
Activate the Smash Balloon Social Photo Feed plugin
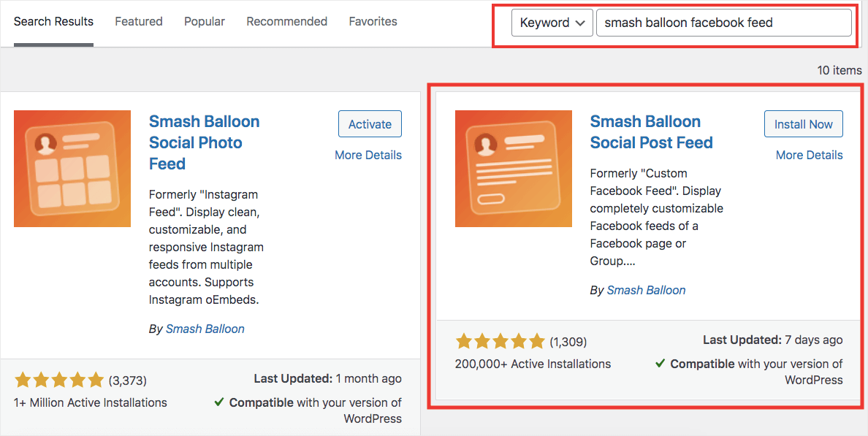point(370,123)
